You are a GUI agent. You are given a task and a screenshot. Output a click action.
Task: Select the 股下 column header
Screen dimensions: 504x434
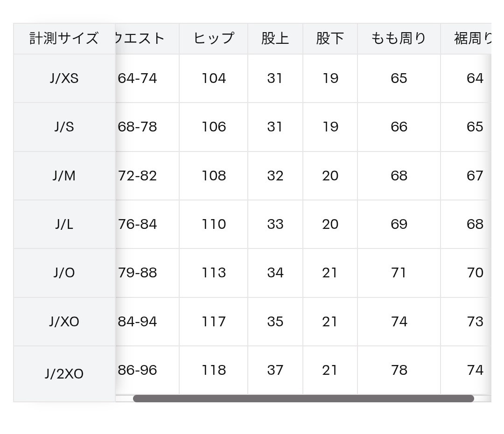[330, 38]
